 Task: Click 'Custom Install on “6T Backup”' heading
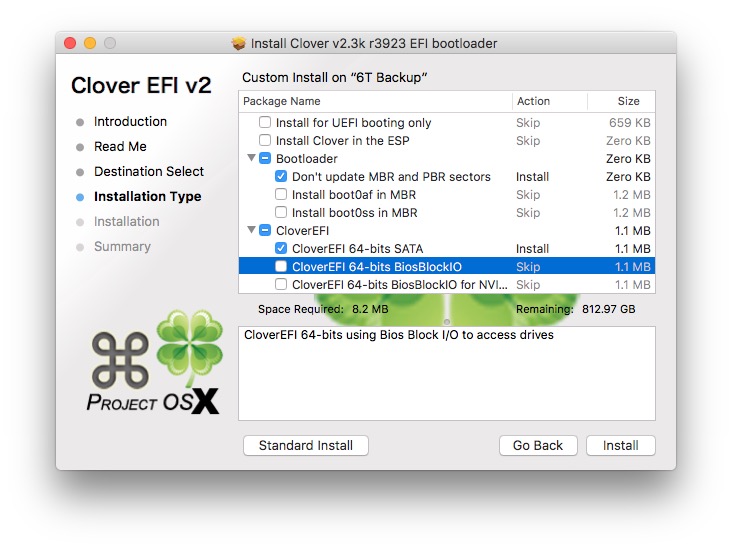(x=334, y=78)
